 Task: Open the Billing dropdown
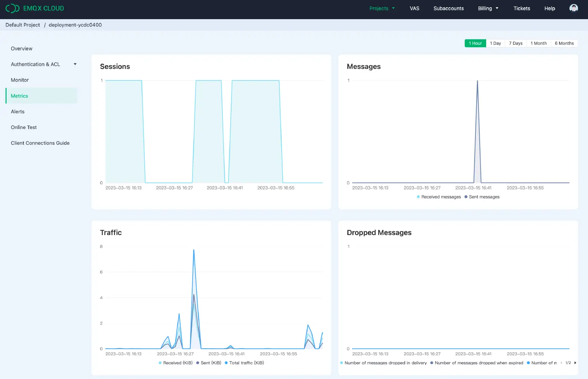click(488, 8)
